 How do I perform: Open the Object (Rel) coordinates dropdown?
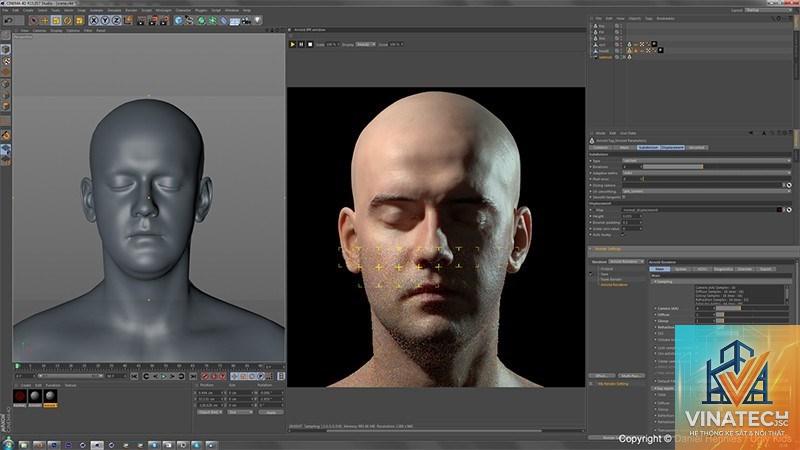click(210, 412)
